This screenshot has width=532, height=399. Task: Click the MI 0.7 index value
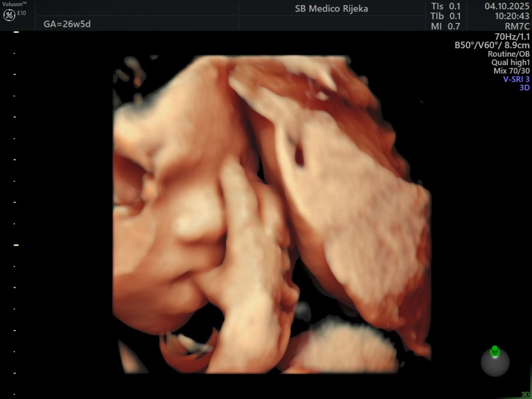tap(445, 26)
